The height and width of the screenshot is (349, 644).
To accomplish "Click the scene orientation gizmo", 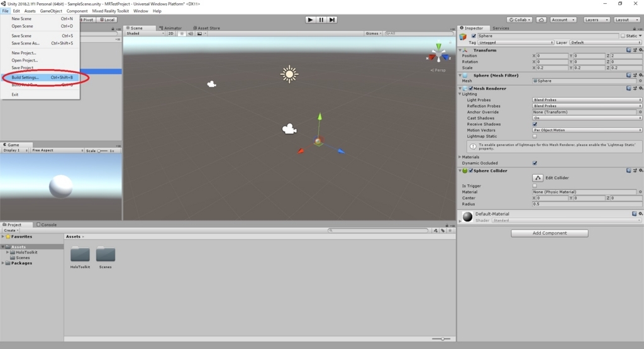I will coord(438,53).
